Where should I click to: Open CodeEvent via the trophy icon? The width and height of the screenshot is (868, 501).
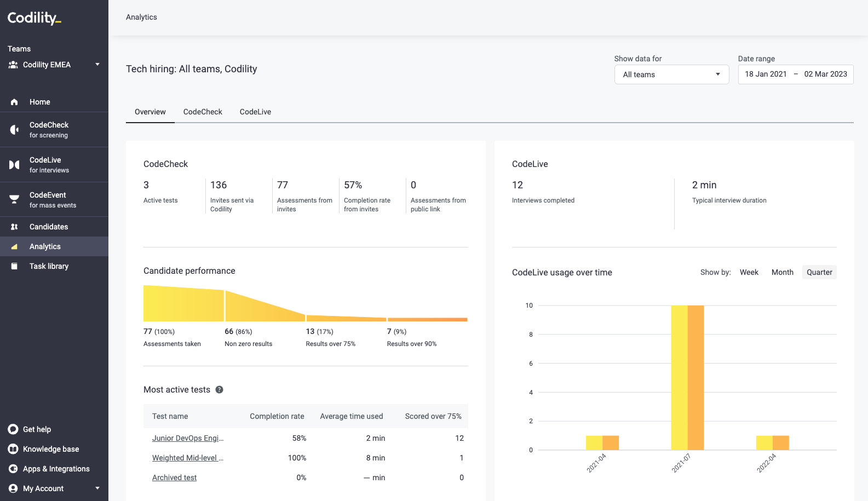pos(14,200)
